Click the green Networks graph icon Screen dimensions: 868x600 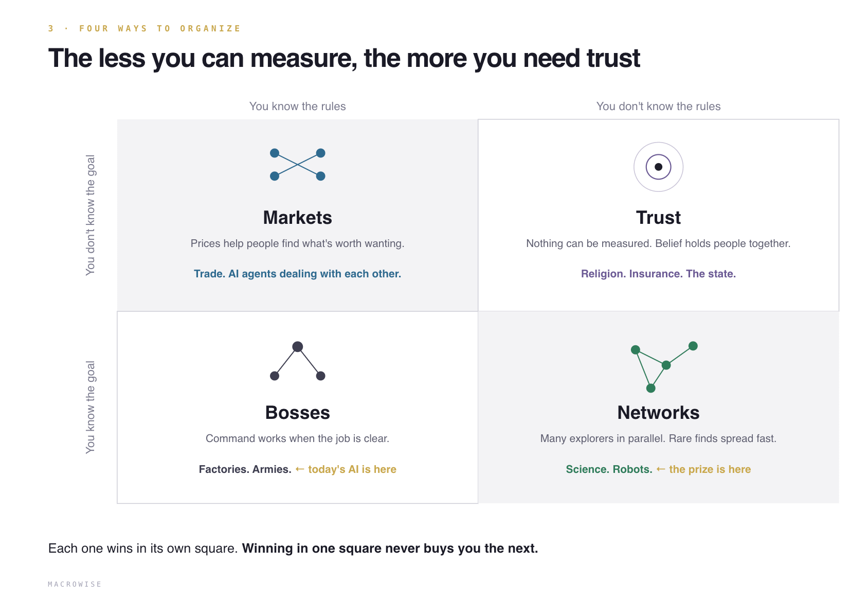click(x=664, y=367)
